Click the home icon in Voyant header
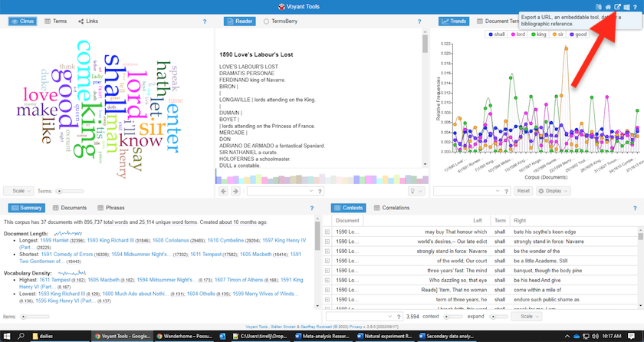This screenshot has width=644, height=342. click(608, 7)
